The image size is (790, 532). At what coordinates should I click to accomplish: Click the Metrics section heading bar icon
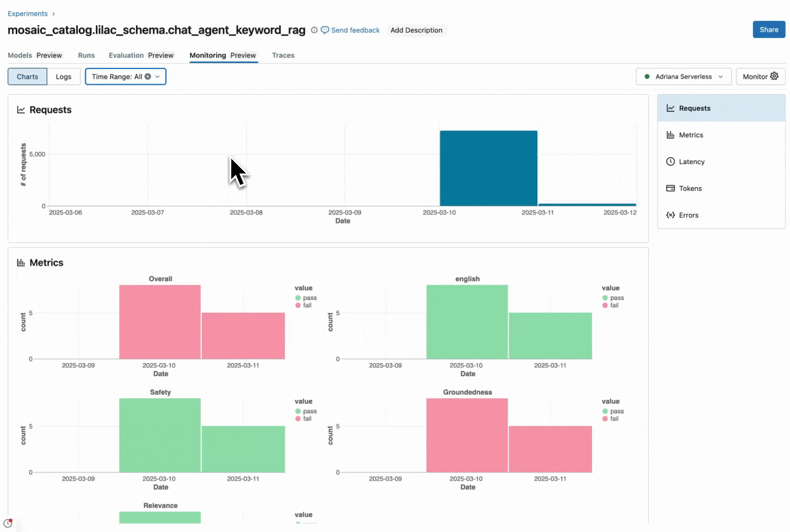click(21, 263)
